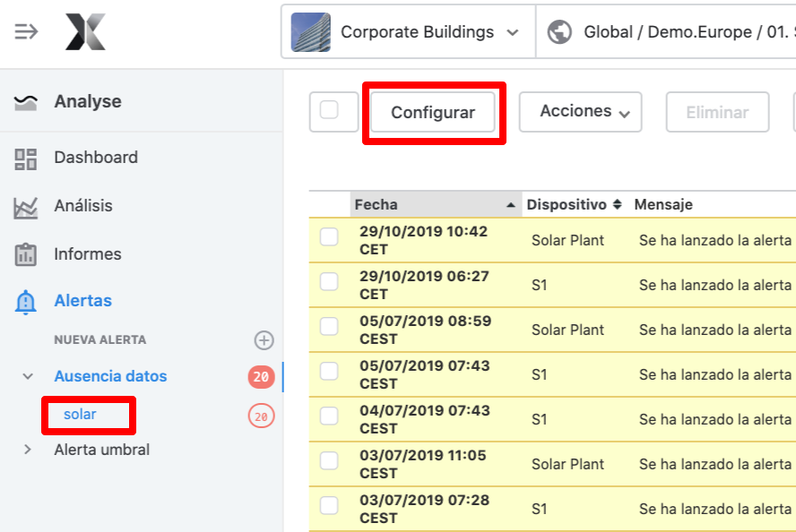The width and height of the screenshot is (796, 532).
Task: Click Solar Plant in the 05/07/2019 08:59 row
Action: tap(567, 330)
